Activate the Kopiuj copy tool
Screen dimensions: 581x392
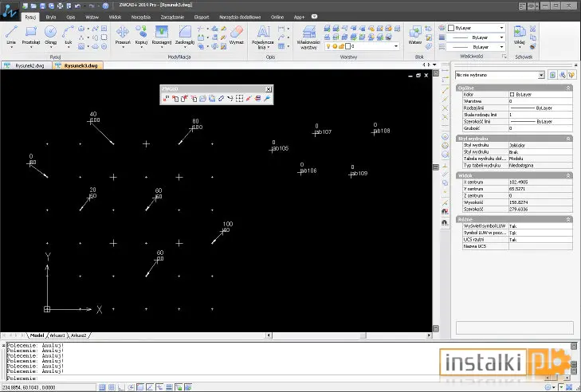click(141, 35)
